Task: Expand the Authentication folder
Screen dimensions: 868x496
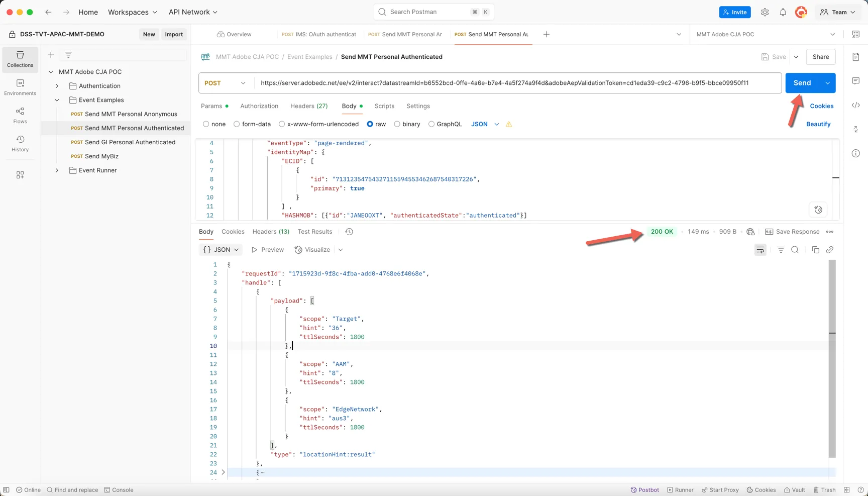Action: click(x=57, y=86)
